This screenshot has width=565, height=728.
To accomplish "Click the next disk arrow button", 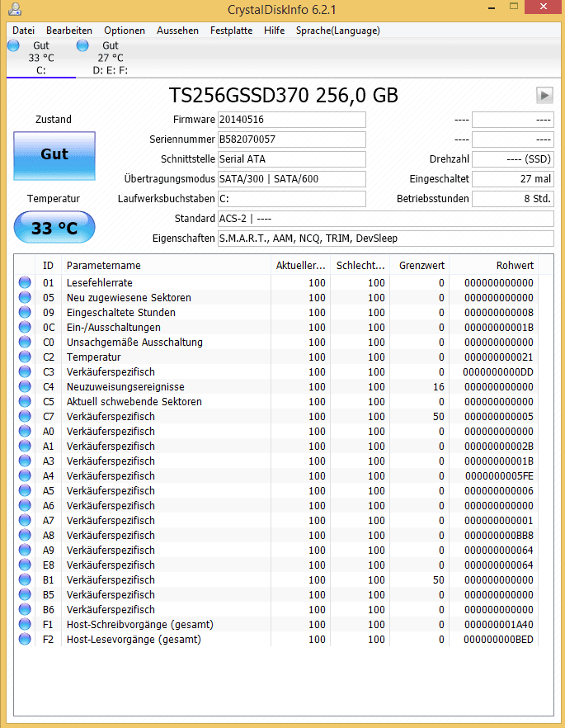I will 544,96.
